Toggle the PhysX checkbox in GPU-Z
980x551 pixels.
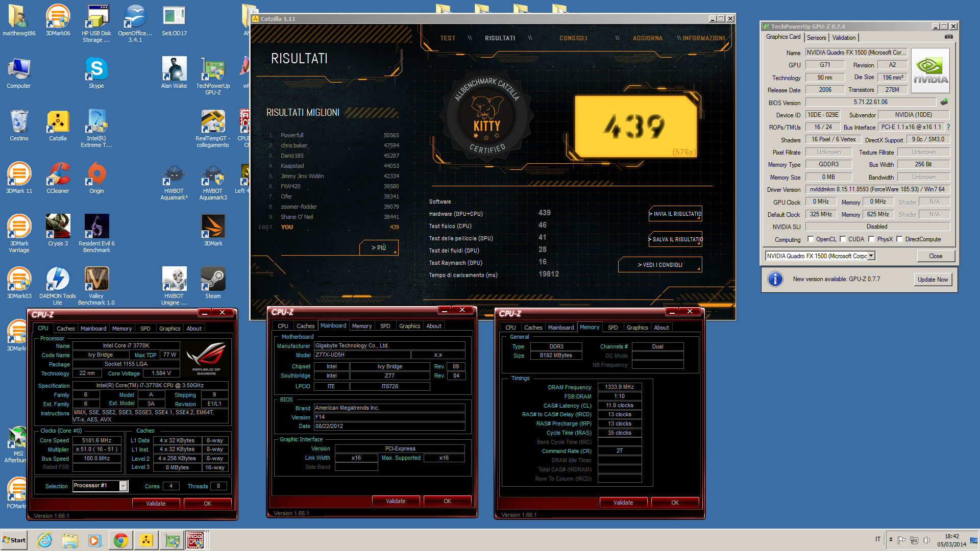pos(871,239)
